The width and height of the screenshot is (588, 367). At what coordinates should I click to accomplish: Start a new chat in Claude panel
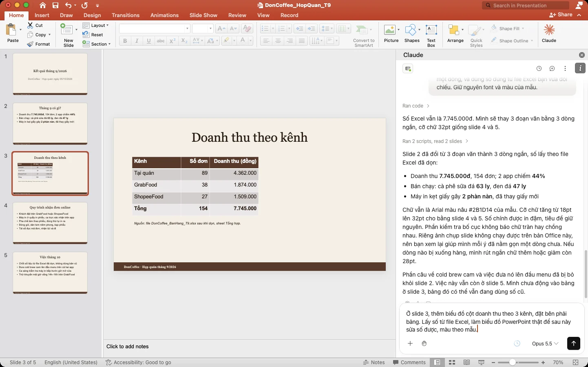pyautogui.click(x=552, y=68)
